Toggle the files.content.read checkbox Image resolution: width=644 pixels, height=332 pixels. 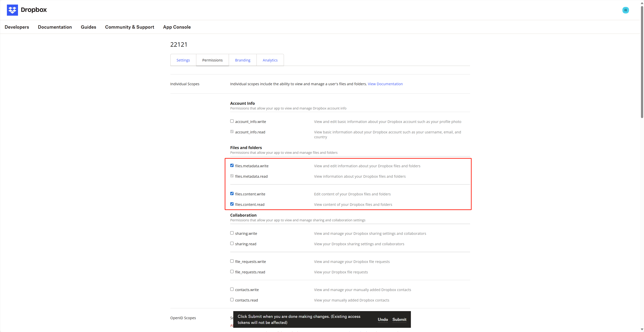[x=232, y=204]
